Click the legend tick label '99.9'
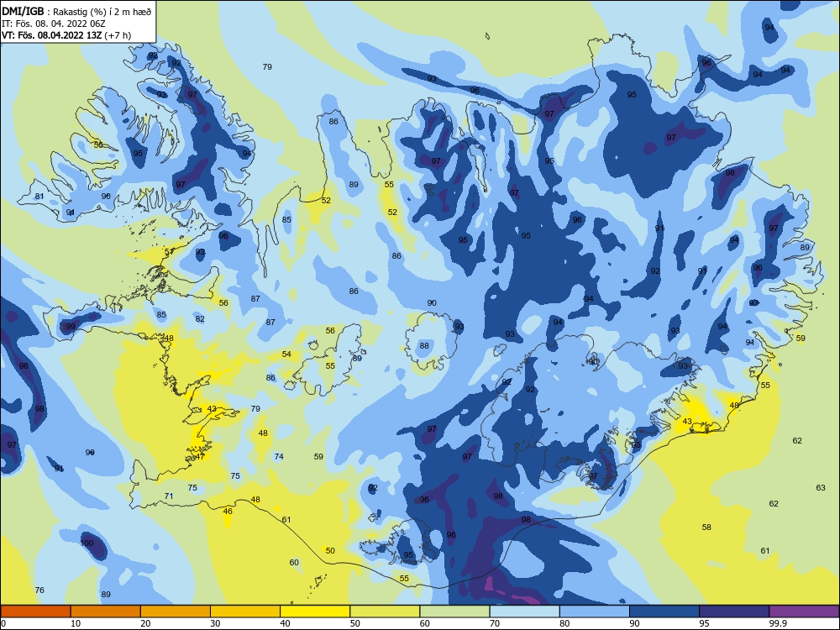The height and width of the screenshot is (630, 840). click(x=778, y=623)
